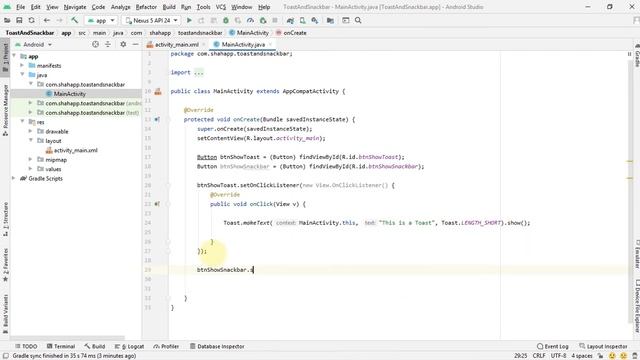Click the Profile app gauge icon
640x360 pixels.
click(250, 20)
